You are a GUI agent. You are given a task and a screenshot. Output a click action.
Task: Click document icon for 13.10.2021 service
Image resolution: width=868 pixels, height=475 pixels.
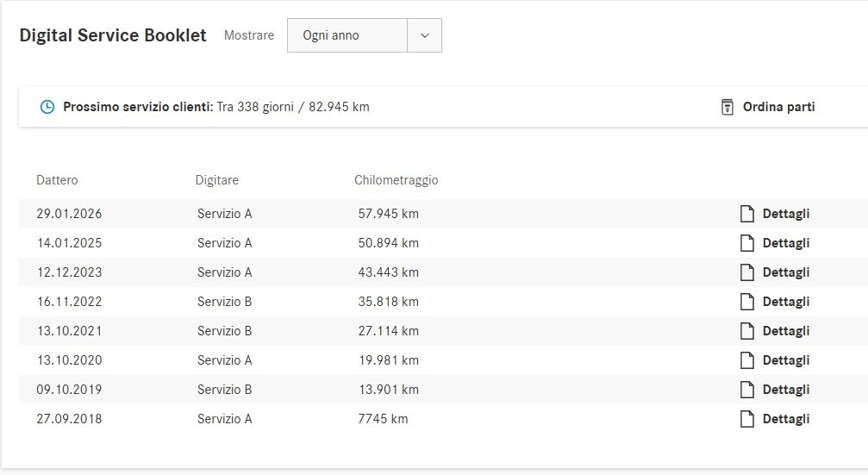(747, 331)
